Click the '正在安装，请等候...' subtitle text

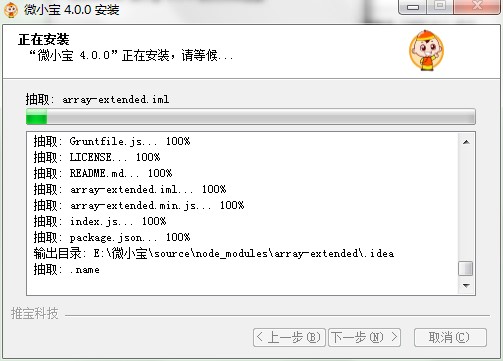(131, 55)
